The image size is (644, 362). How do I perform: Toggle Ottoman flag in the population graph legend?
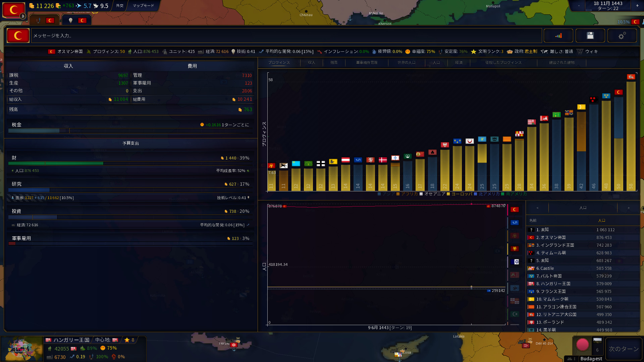[x=515, y=210]
